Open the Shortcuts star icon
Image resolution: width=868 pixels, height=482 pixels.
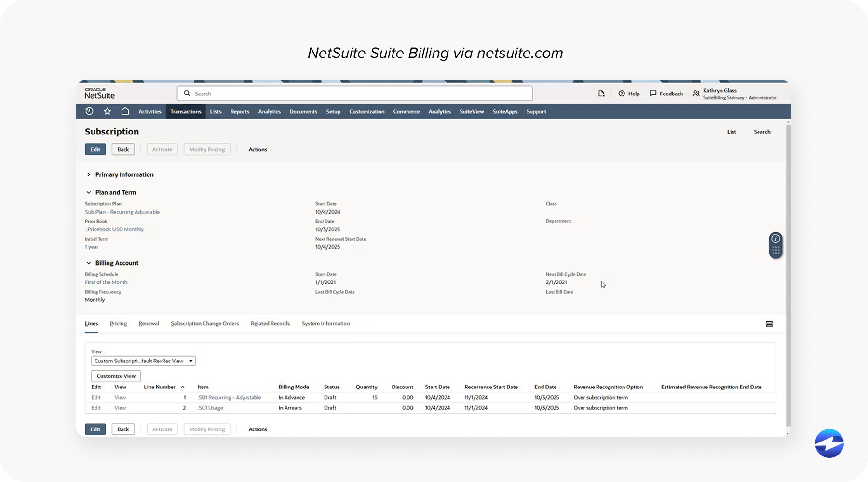point(107,111)
